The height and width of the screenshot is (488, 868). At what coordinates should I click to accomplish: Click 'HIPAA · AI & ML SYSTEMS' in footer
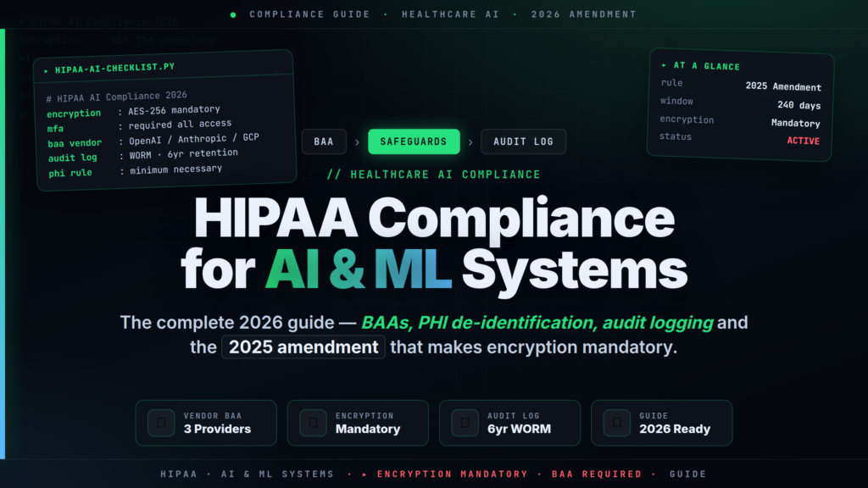[248, 474]
